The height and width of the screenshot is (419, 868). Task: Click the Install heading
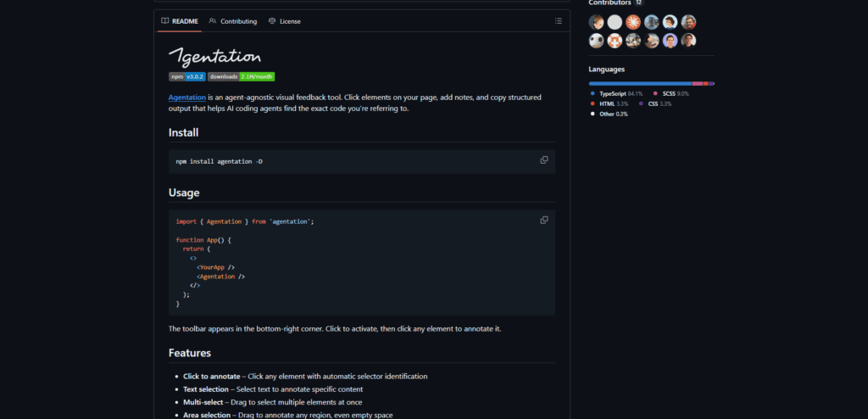click(184, 132)
